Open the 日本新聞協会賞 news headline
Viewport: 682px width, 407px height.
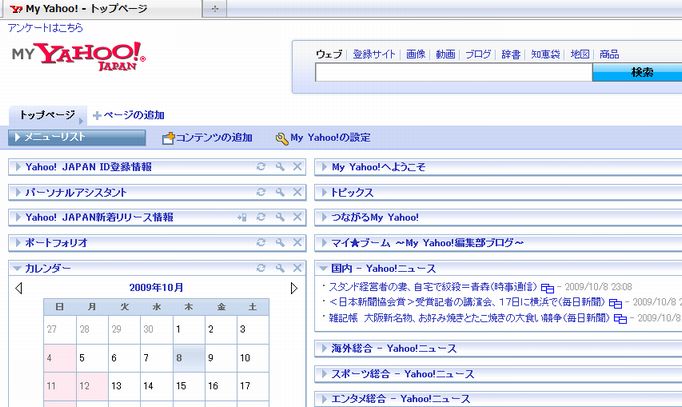(x=467, y=302)
